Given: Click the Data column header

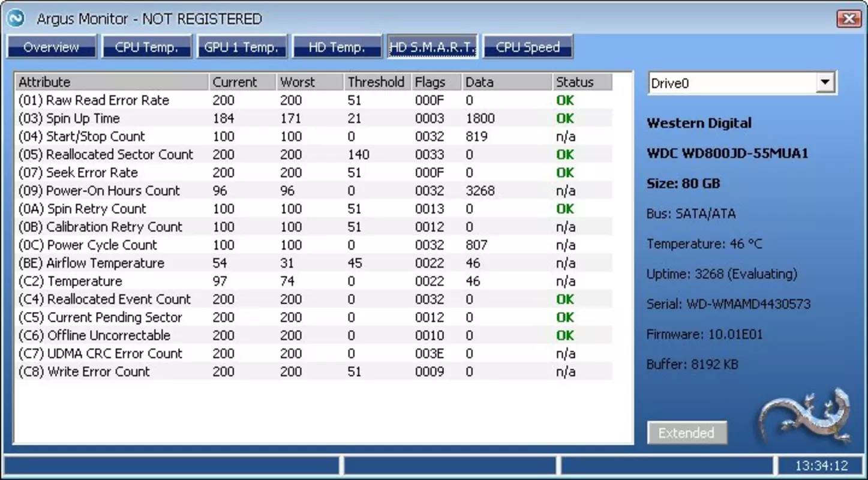Looking at the screenshot, I should (x=507, y=82).
